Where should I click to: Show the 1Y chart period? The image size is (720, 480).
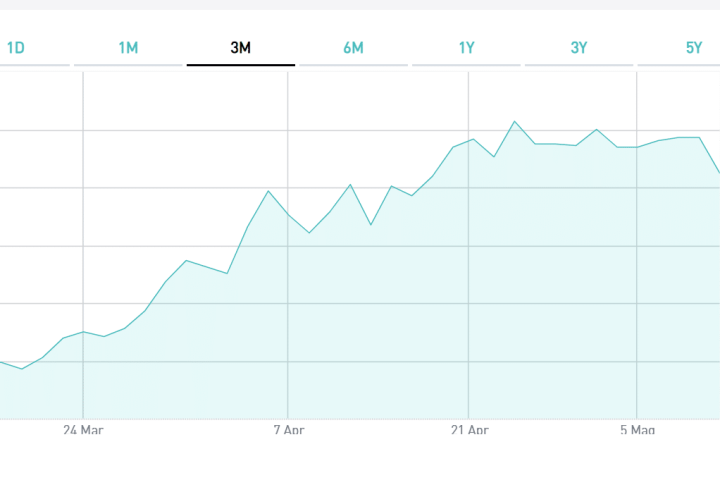click(x=466, y=48)
